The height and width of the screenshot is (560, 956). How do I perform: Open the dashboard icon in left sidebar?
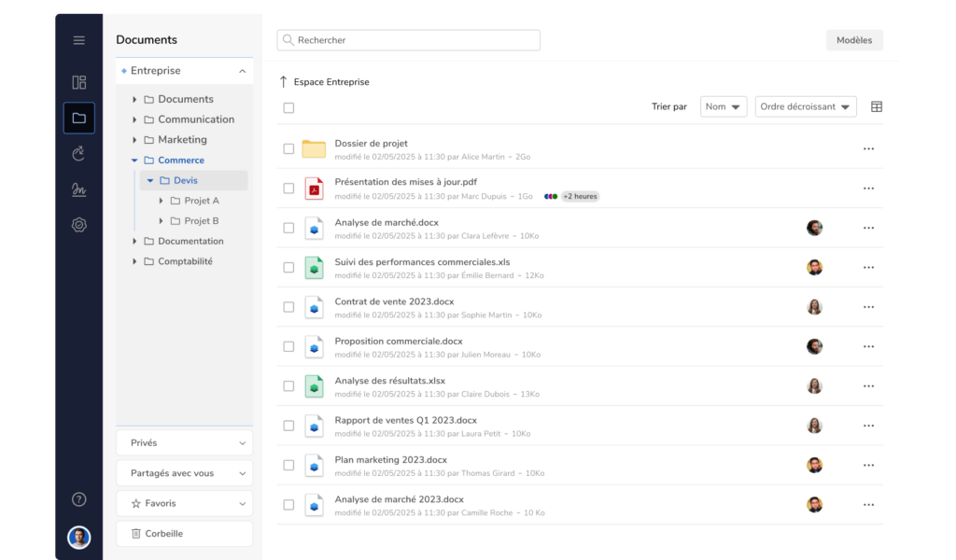point(79,82)
